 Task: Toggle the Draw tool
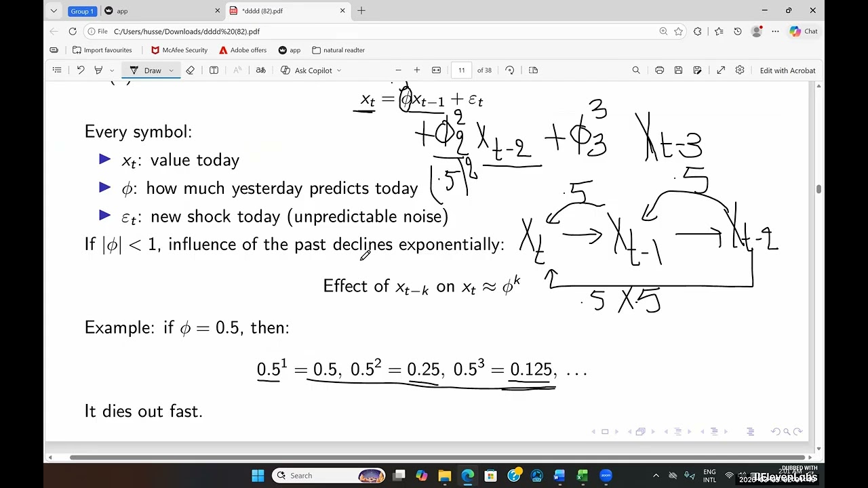click(145, 70)
